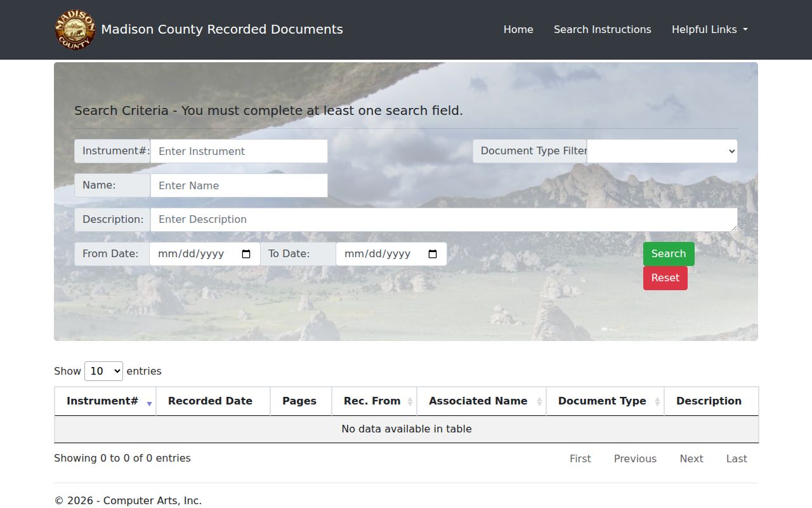The height and width of the screenshot is (508, 812).
Task: Click 'Showing 0 to 0 of 0 entries' text
Action: [122, 458]
